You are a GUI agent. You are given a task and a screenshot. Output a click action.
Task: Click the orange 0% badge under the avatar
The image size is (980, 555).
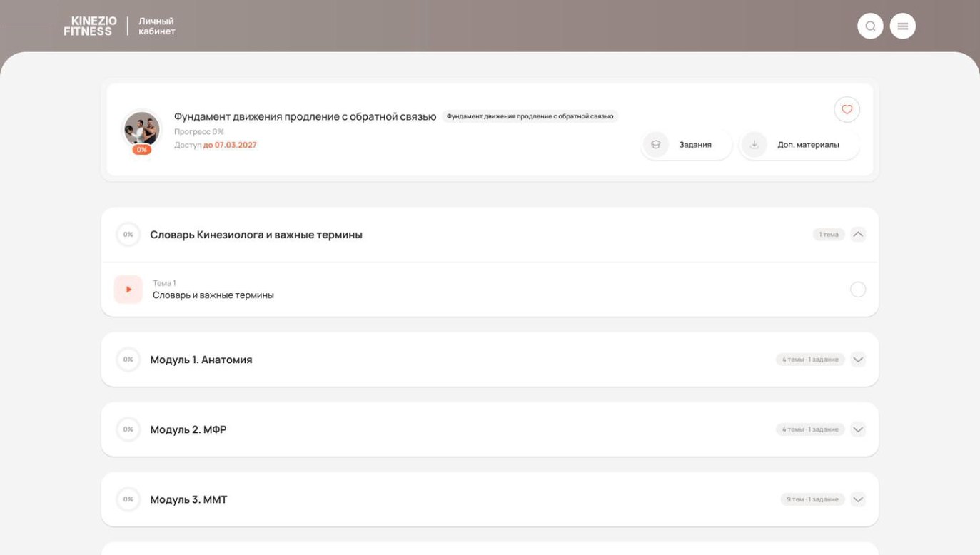pyautogui.click(x=142, y=150)
